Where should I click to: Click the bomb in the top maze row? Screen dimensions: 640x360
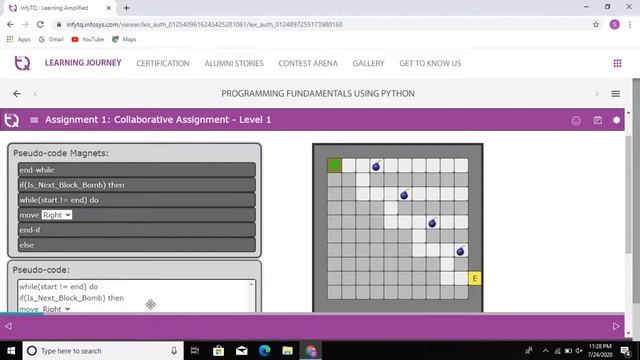click(x=376, y=166)
